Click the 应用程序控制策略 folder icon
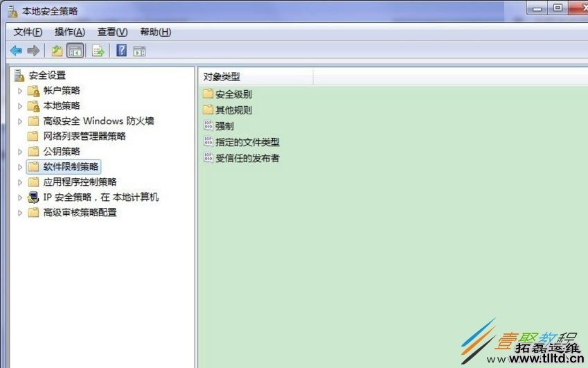The width and height of the screenshot is (588, 368). click(x=33, y=182)
